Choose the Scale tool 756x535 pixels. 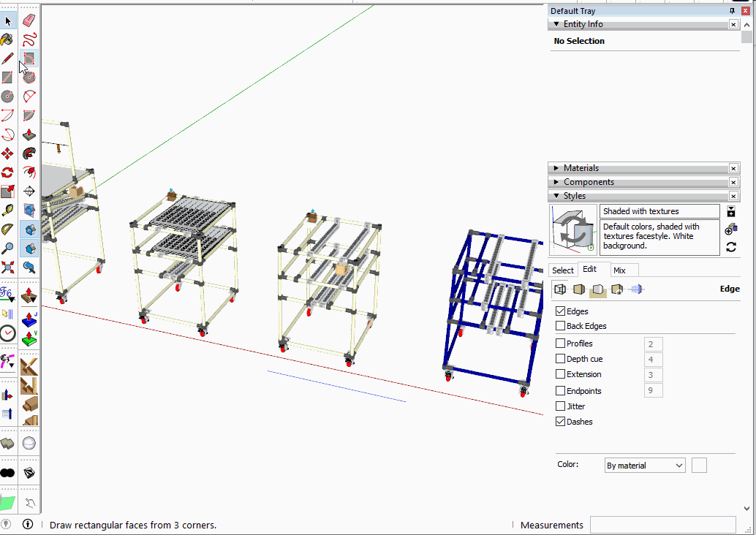pyautogui.click(x=8, y=191)
